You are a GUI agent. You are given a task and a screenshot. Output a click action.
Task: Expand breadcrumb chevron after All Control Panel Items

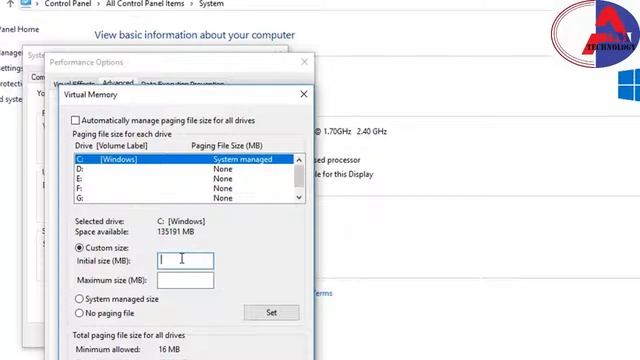[x=191, y=4]
